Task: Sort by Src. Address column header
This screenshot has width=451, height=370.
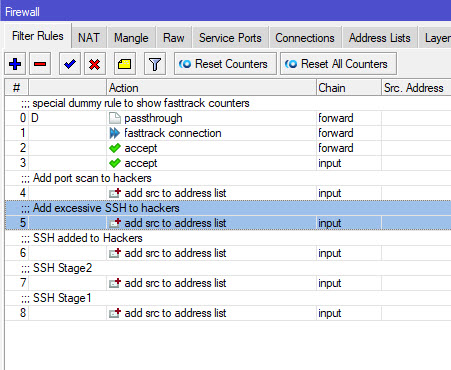Action: click(x=416, y=88)
